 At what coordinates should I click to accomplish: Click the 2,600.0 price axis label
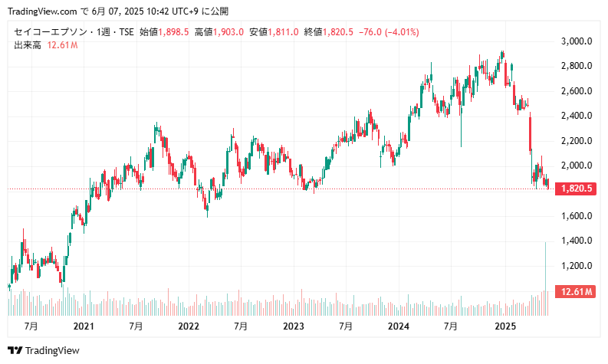pos(577,91)
